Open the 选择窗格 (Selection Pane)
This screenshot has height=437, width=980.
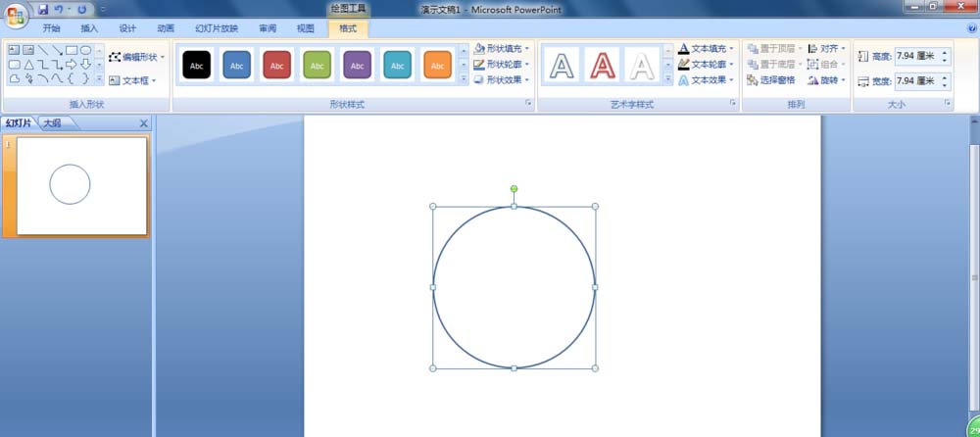tap(771, 80)
